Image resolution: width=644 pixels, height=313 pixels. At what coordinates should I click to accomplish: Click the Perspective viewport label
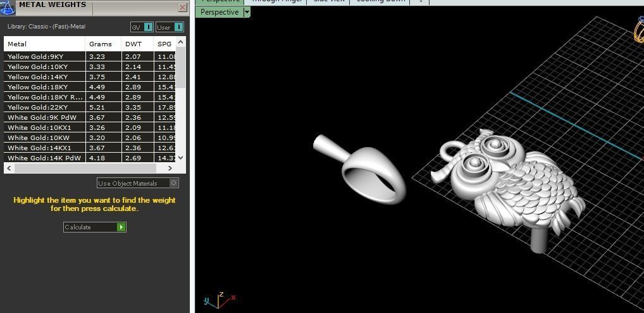(220, 12)
